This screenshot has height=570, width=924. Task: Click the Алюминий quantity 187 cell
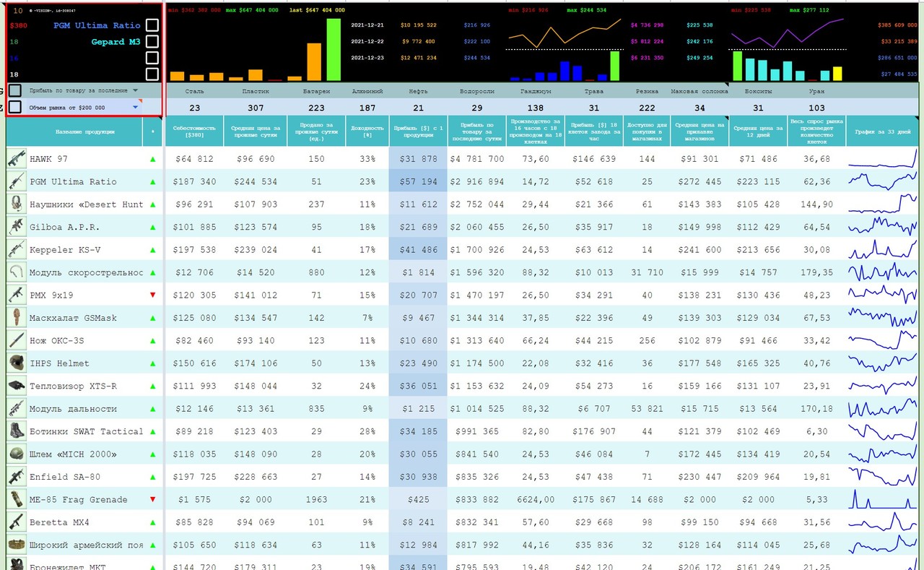(x=367, y=108)
